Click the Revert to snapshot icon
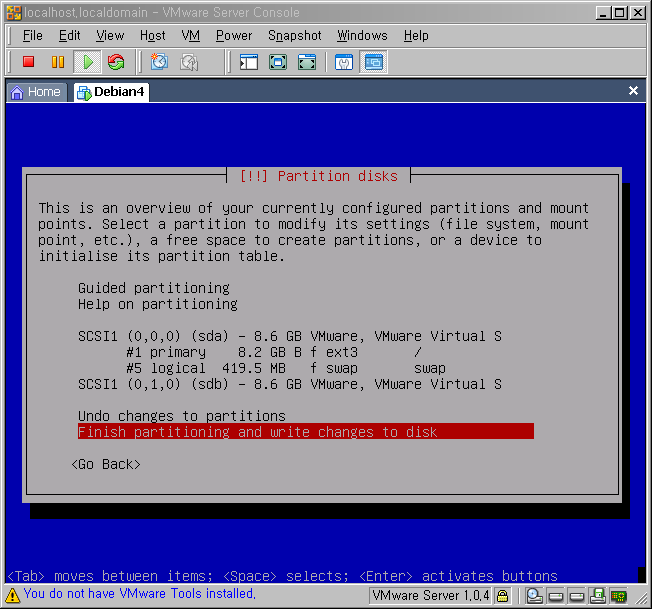This screenshot has width=652, height=609. [189, 62]
